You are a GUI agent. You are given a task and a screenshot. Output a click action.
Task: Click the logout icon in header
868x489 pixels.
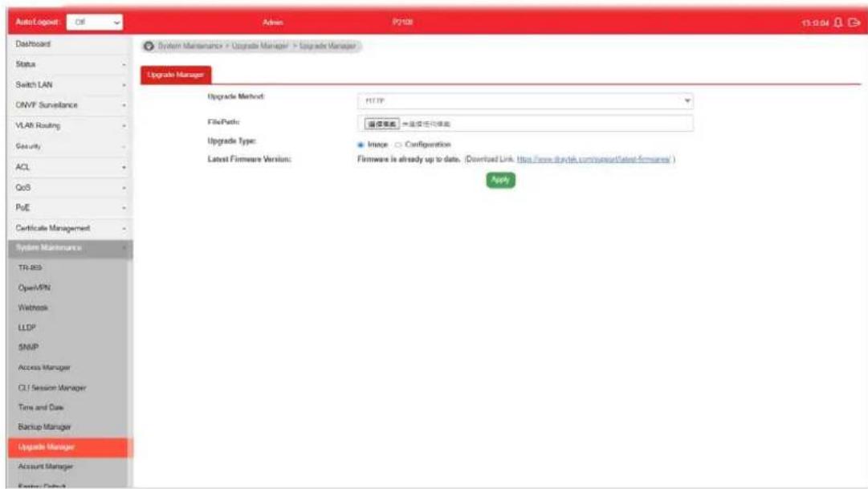pyautogui.click(x=854, y=22)
